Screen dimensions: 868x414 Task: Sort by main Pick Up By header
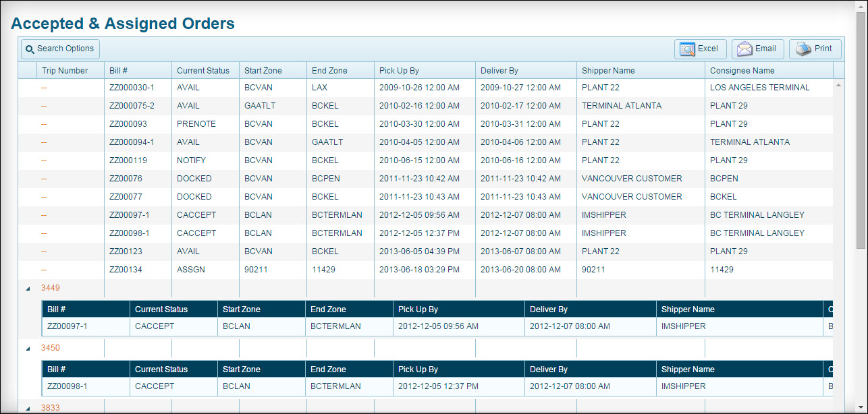[425, 70]
